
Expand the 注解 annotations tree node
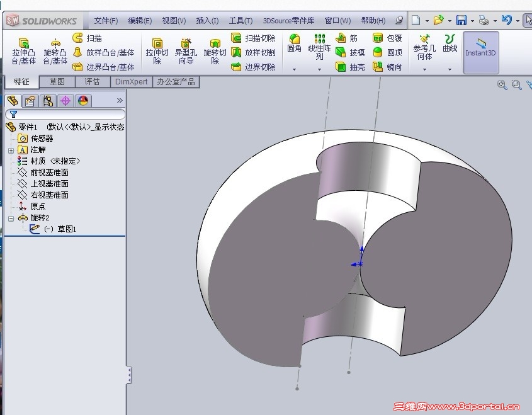(11, 151)
